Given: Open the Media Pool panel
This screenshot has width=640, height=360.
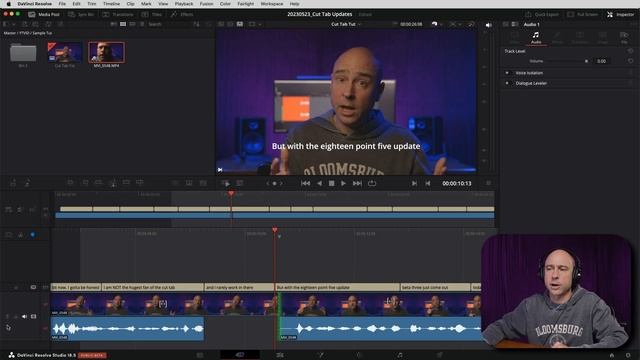Looking at the screenshot, I should click(x=43, y=14).
